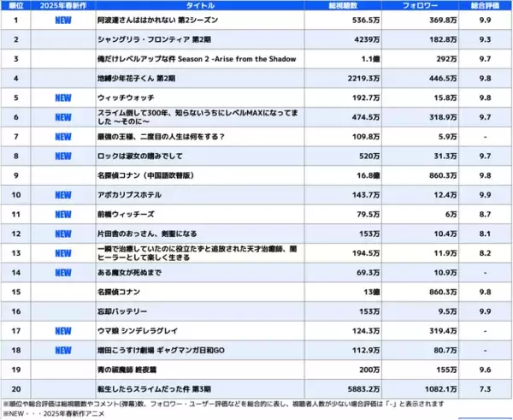The height and width of the screenshot is (420, 513).
Task: Select title 最強の王様、二度目の人生は何をする？
Action: click(x=162, y=137)
